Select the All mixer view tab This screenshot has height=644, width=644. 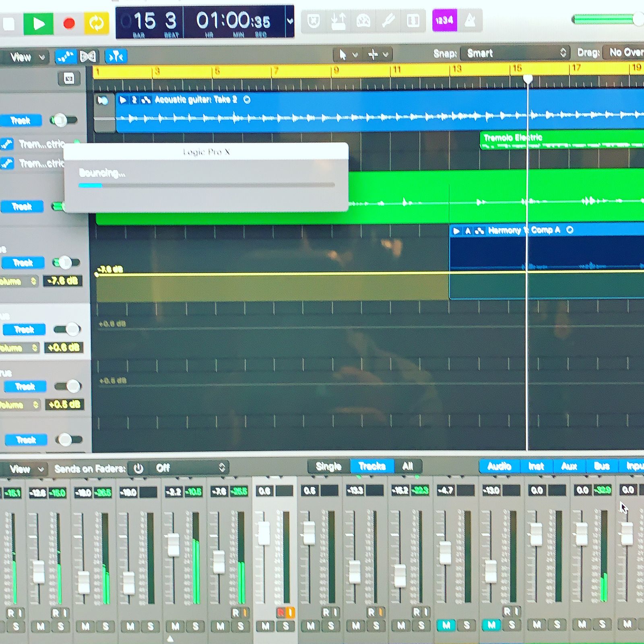tap(408, 466)
